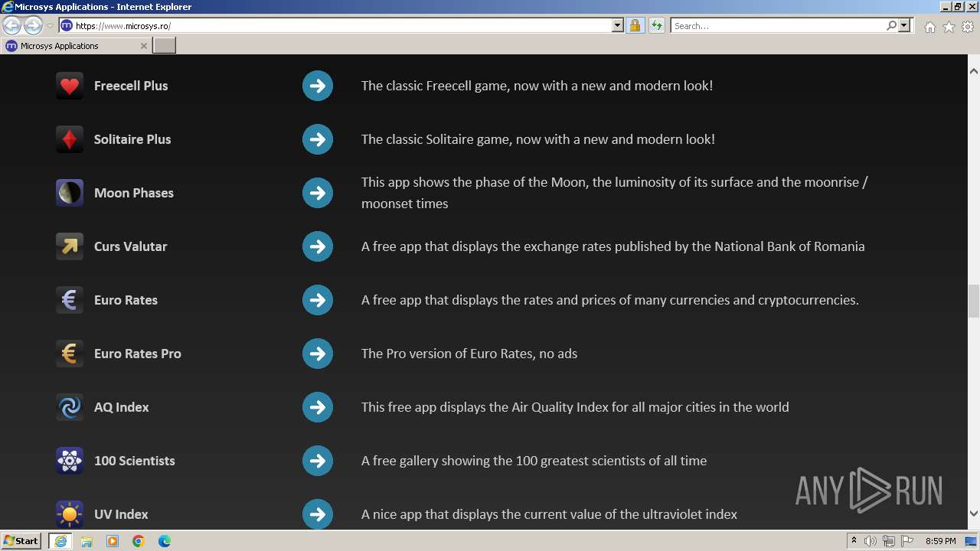Click the Curs Valutar arrow app icon

tap(70, 246)
